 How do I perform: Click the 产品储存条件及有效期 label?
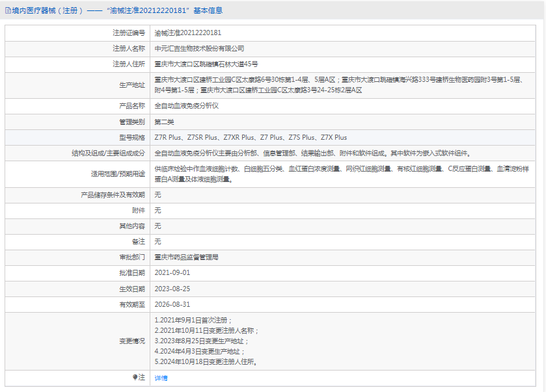(x=113, y=195)
